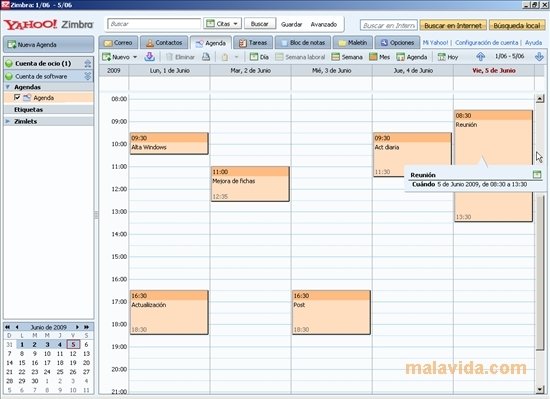The image size is (550, 399).
Task: Click the calendar icon in Reunión tooltip
Action: pyautogui.click(x=537, y=175)
